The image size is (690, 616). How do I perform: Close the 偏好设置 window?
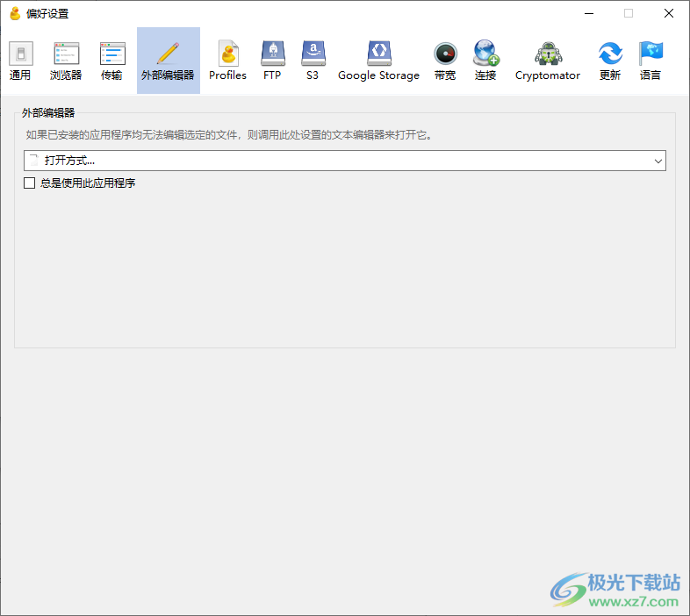[668, 14]
